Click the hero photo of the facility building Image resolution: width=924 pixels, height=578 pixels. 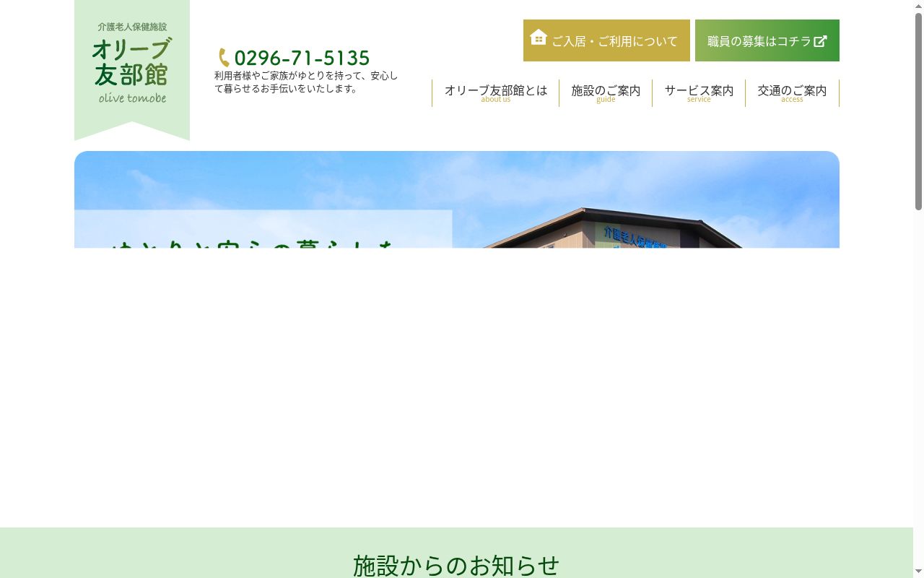[x=457, y=199]
